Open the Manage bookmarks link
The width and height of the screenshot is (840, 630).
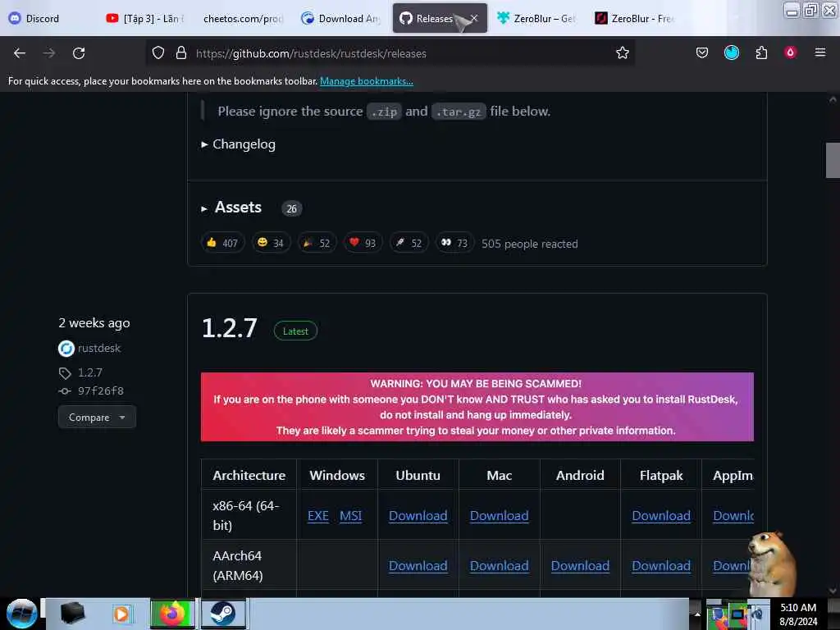(367, 81)
